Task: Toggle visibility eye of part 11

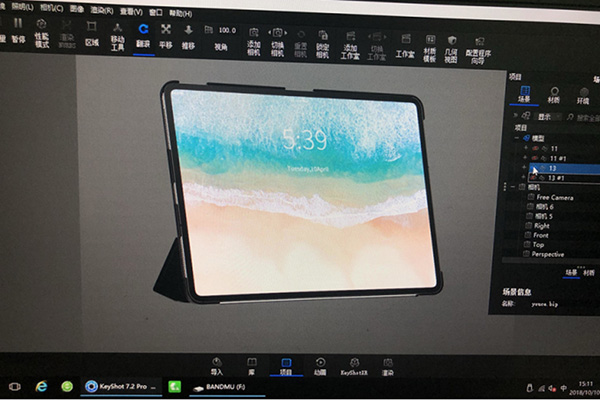Action: click(x=536, y=148)
